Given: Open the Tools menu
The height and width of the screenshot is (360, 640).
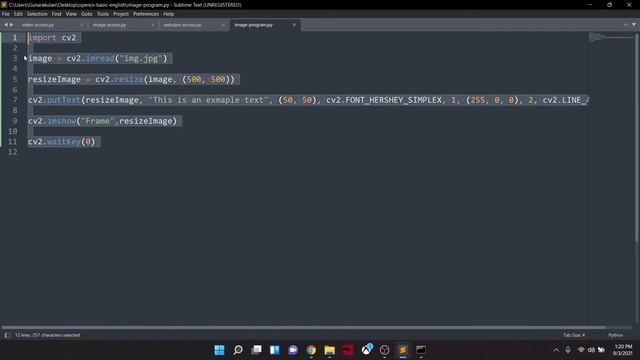Looking at the screenshot, I should click(103, 14).
